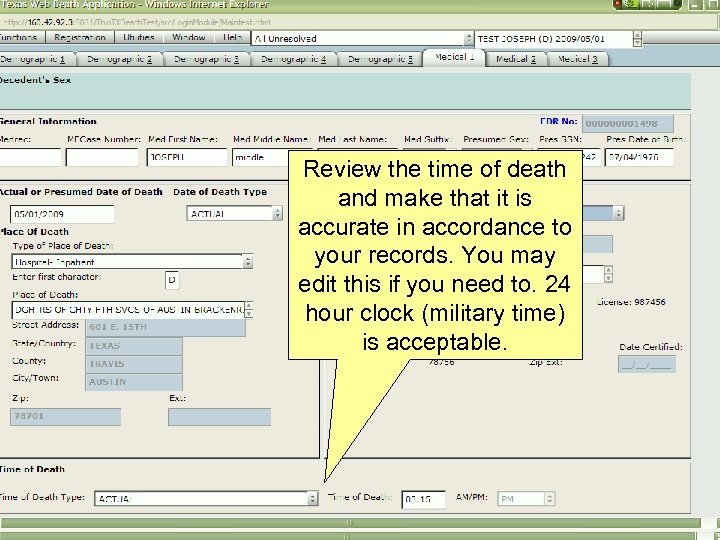The image size is (720, 540).
Task: Click the Zip 78701 field
Action: tap(65, 417)
